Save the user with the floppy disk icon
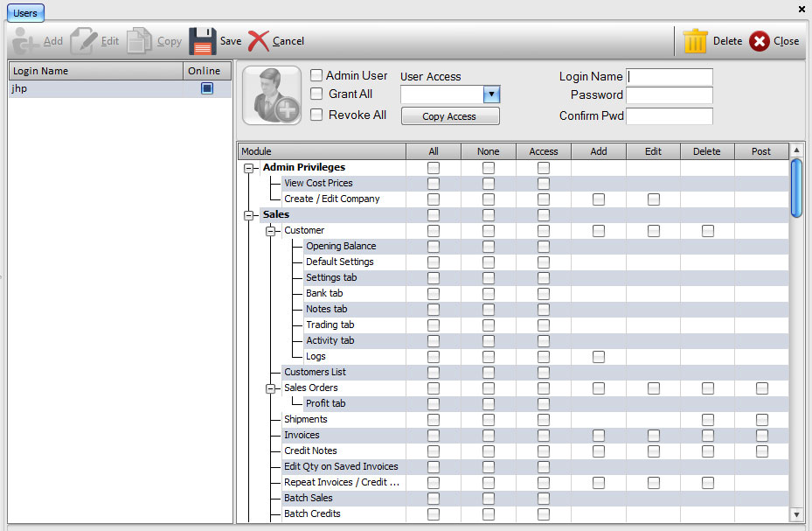Image resolution: width=812 pixels, height=531 pixels. pyautogui.click(x=203, y=41)
